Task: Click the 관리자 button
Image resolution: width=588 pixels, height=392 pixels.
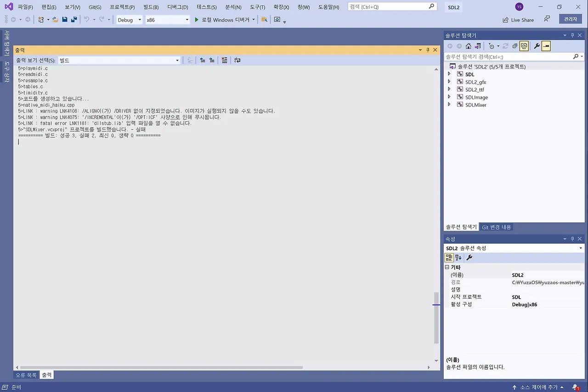Action: [x=571, y=19]
